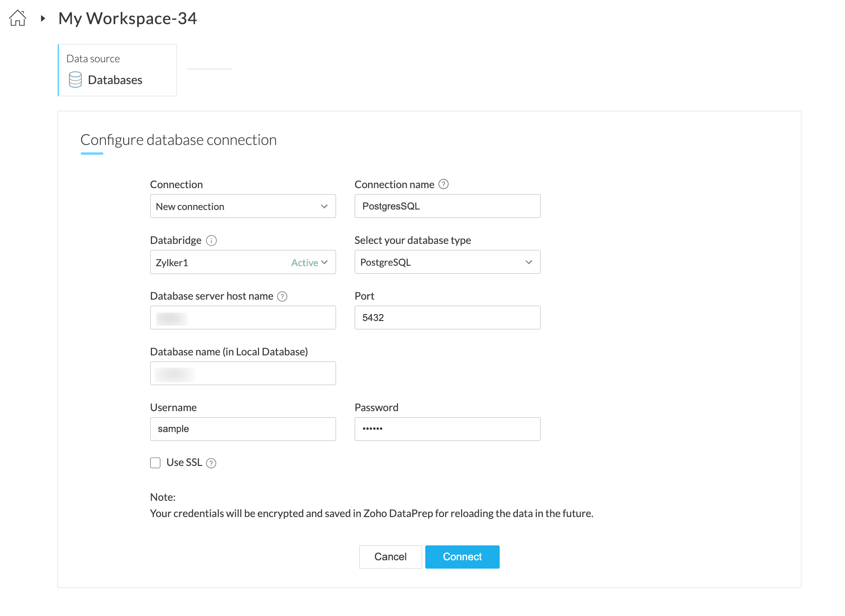
Task: Click the Connect button
Action: (462, 557)
